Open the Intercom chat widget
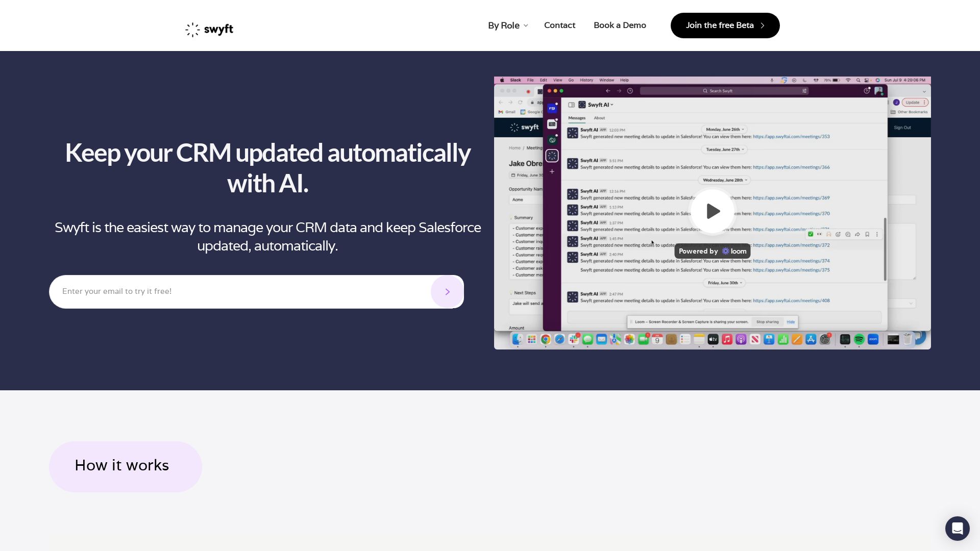Image resolution: width=980 pixels, height=551 pixels. 958,529
